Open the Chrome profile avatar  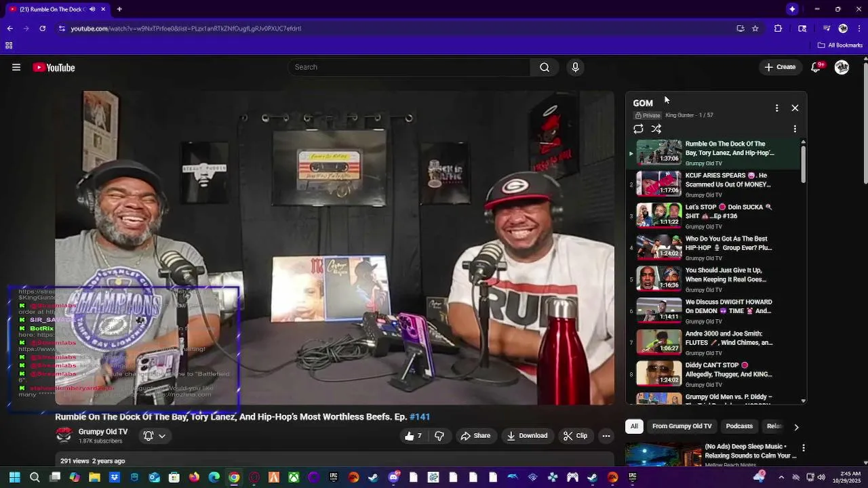[x=843, y=28]
